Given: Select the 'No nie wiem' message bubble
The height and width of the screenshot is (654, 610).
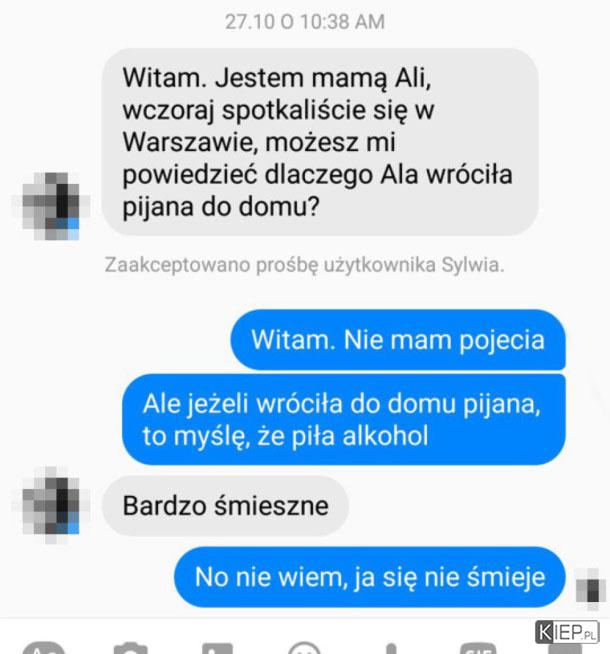Looking at the screenshot, I should 370,577.
